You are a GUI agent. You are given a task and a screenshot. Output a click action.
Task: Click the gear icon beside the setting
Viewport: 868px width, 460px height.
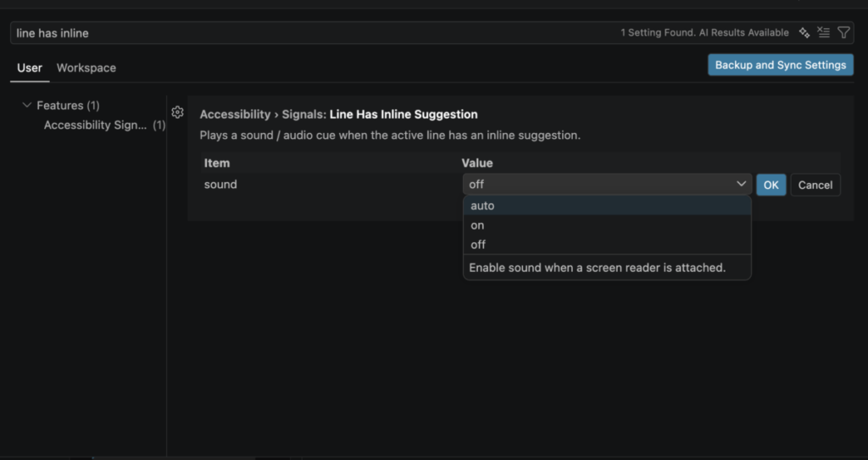(177, 113)
